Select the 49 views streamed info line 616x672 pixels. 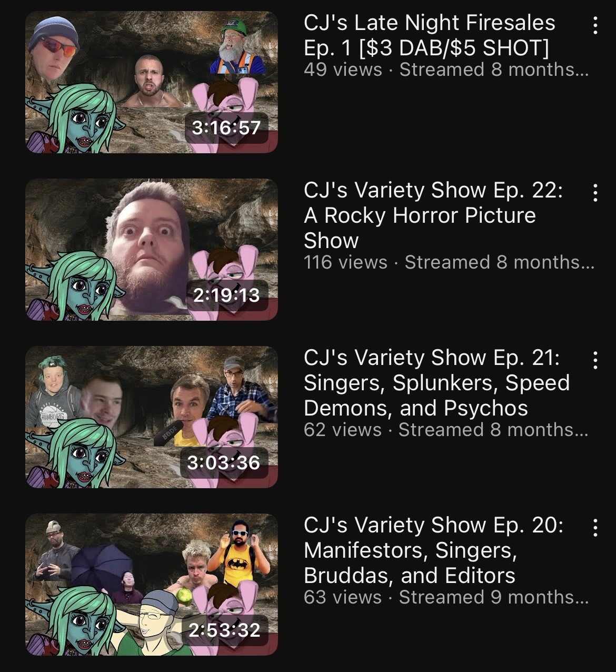(x=446, y=70)
